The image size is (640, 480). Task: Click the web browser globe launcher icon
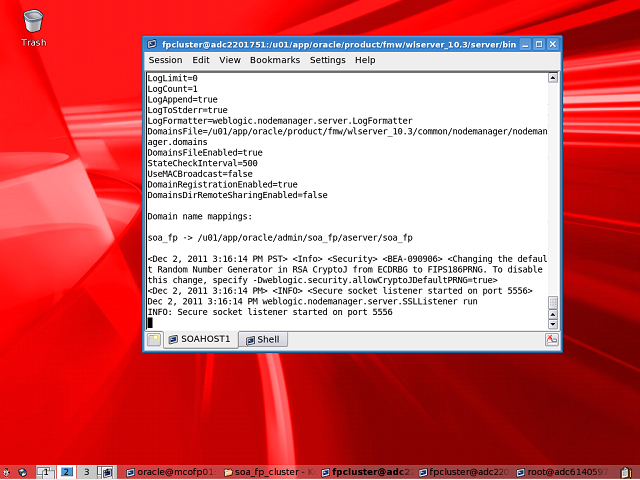pyautogui.click(x=23, y=472)
